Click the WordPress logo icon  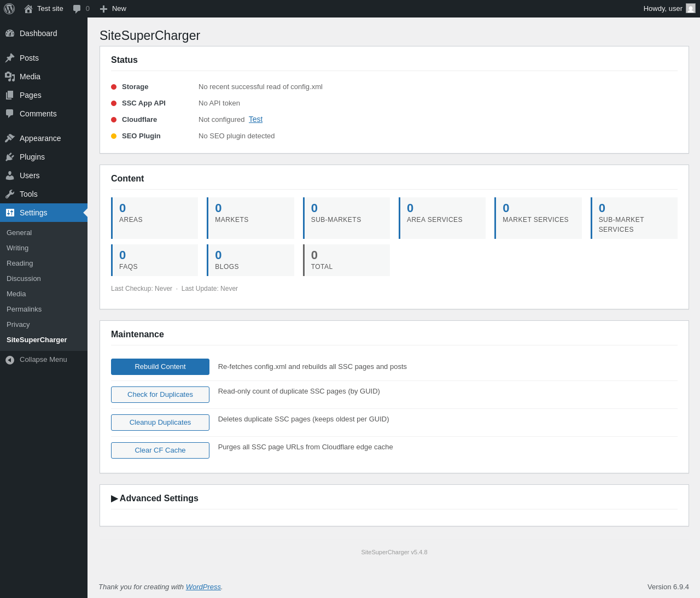click(9, 9)
